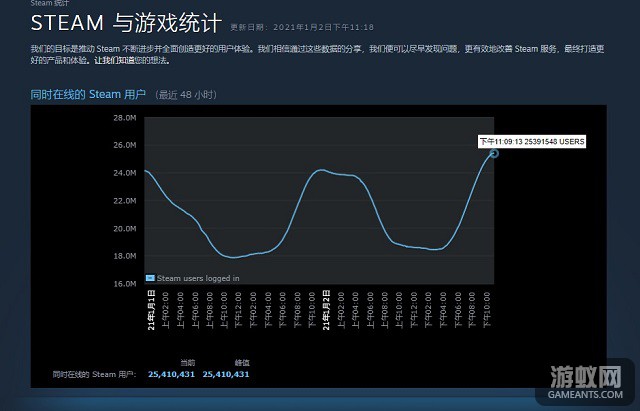Screen dimensions: 640x411
Task: Click the 18.0M y-axis label
Action: tap(125, 256)
